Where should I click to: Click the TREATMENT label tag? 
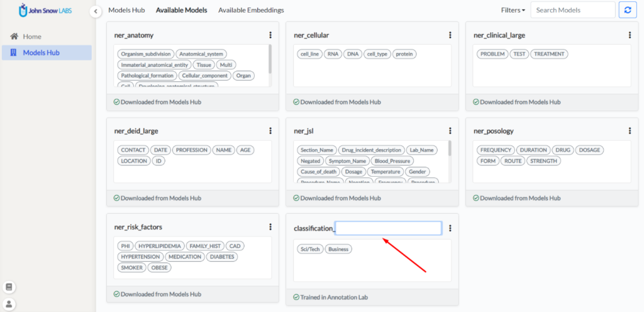click(549, 53)
